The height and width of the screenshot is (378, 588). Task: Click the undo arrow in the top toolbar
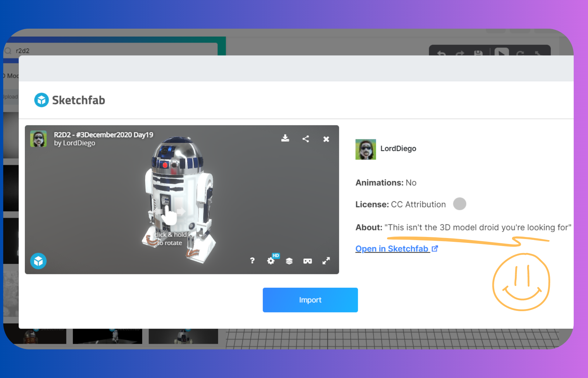pyautogui.click(x=441, y=54)
